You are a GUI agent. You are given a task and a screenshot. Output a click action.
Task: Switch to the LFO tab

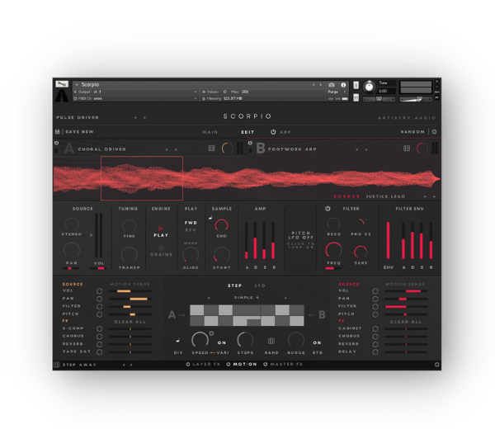260,285
